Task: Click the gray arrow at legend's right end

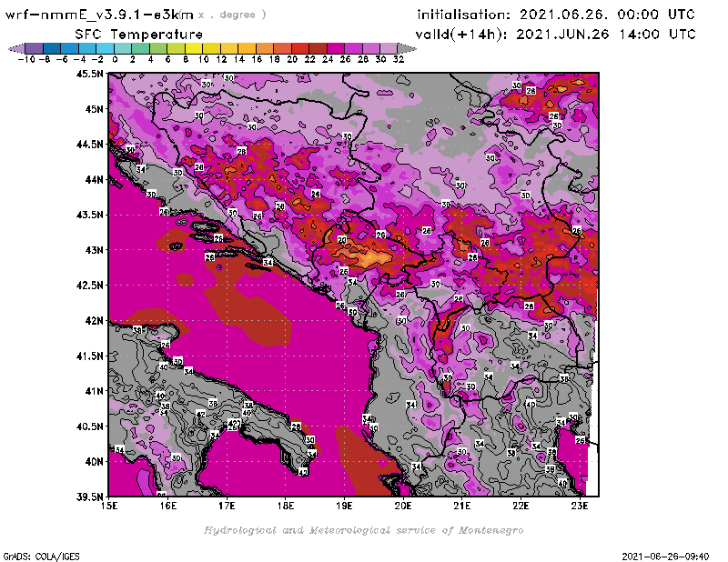Action: click(x=407, y=48)
